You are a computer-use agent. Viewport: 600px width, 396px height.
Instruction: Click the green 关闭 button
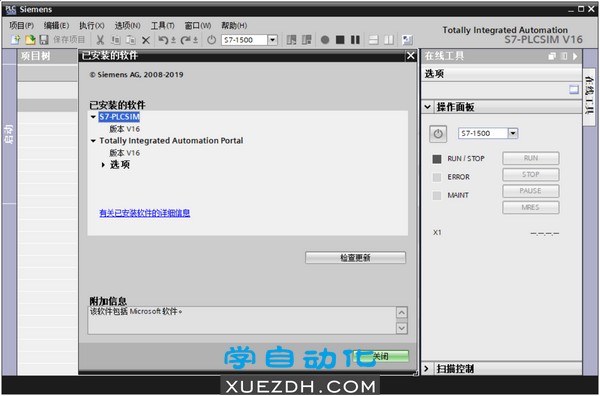[x=381, y=356]
